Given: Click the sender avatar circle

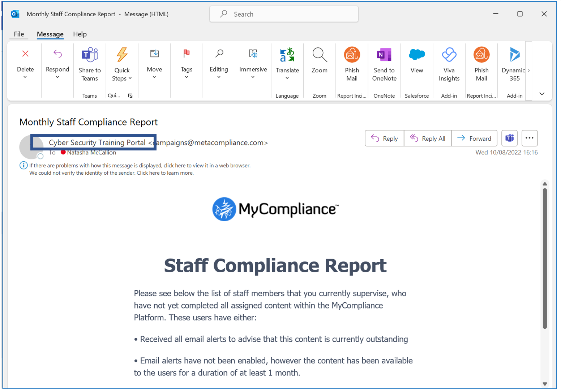Looking at the screenshot, I should [31, 147].
